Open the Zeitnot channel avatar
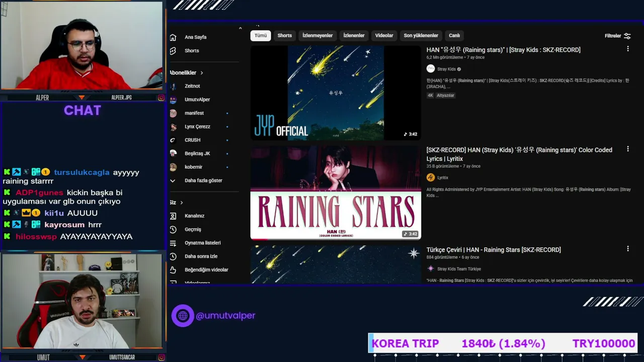644x362 pixels. (x=173, y=86)
